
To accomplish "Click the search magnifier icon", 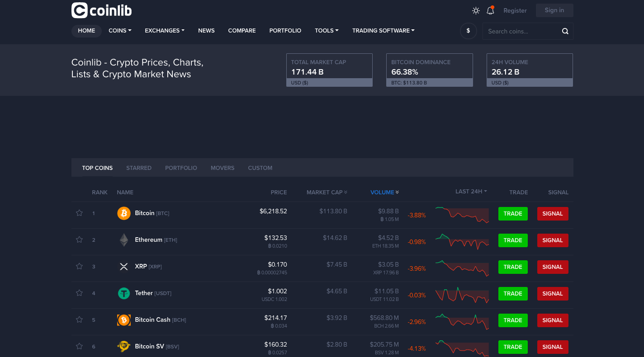I will (x=565, y=31).
